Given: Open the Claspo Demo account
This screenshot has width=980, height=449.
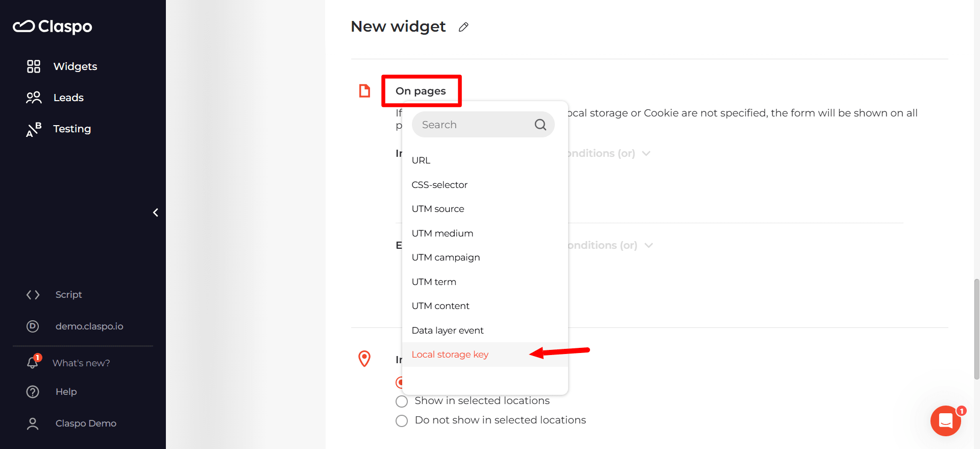Looking at the screenshot, I should (x=86, y=423).
